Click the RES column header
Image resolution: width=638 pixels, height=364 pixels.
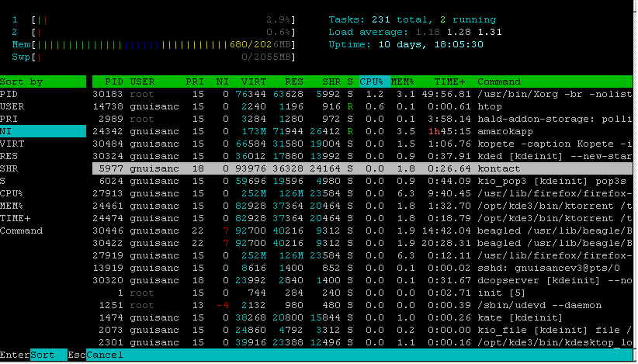coord(293,81)
